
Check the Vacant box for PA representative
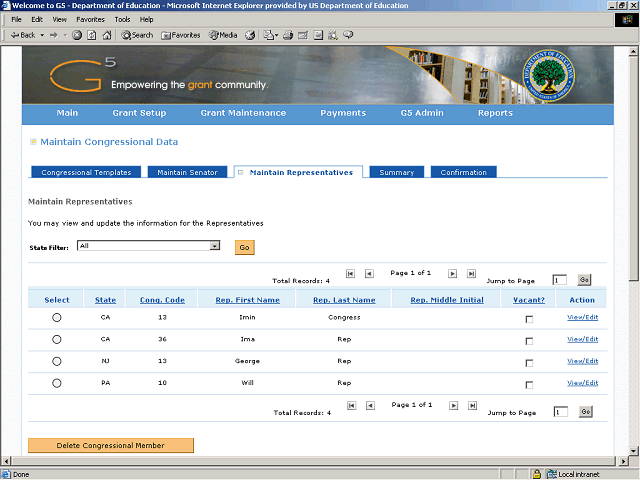[x=529, y=384]
